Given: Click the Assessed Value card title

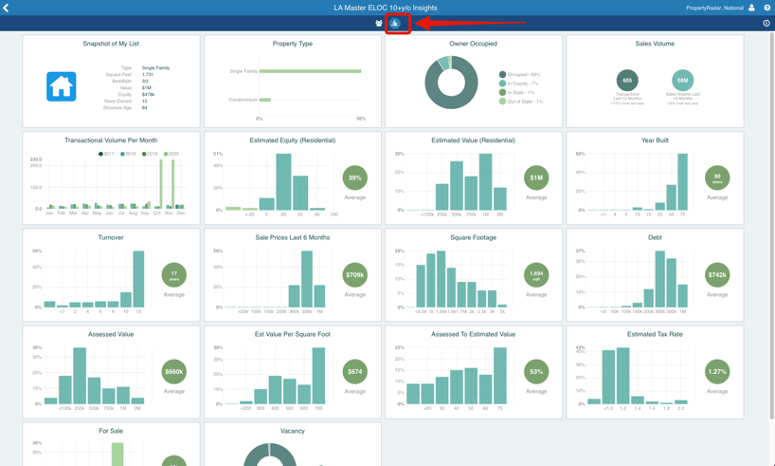Looking at the screenshot, I should click(x=111, y=334).
